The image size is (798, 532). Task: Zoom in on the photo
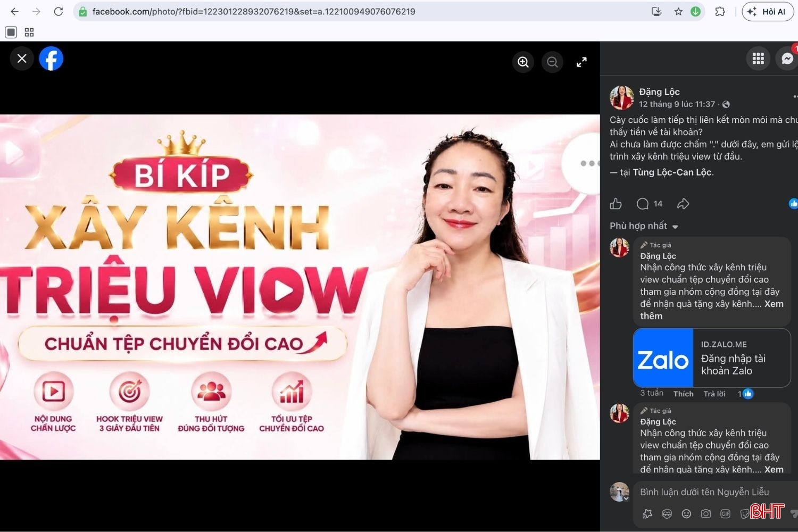point(523,62)
